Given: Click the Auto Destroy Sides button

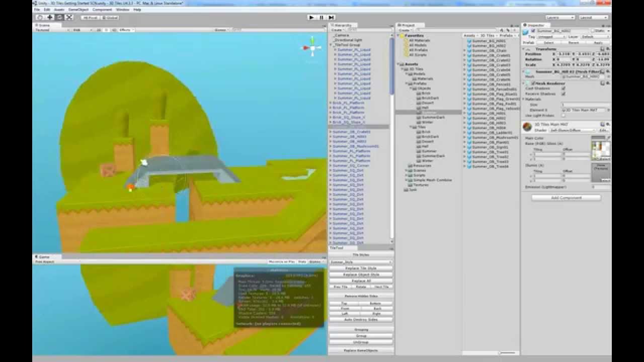Looking at the screenshot, I should pos(361,319).
